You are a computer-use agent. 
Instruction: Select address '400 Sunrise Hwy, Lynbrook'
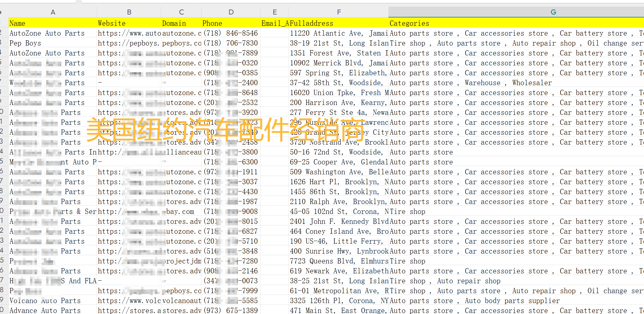pyautogui.click(x=339, y=251)
